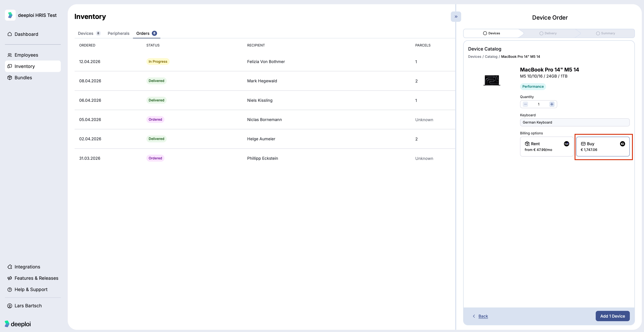The image size is (644, 332).
Task: Click Ordered status for Niclas Bornemann
Action: tap(155, 120)
